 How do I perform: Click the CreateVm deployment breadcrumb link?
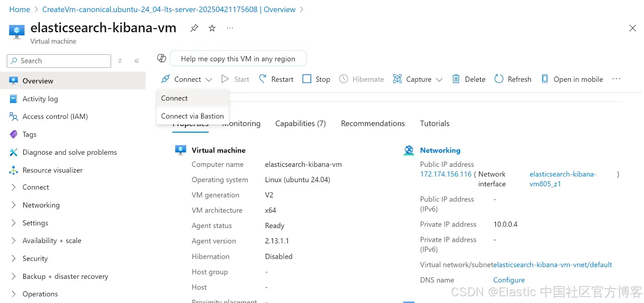(169, 9)
